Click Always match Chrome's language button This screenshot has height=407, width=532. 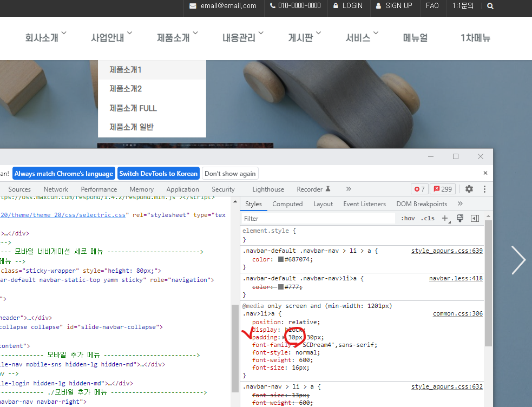point(64,174)
